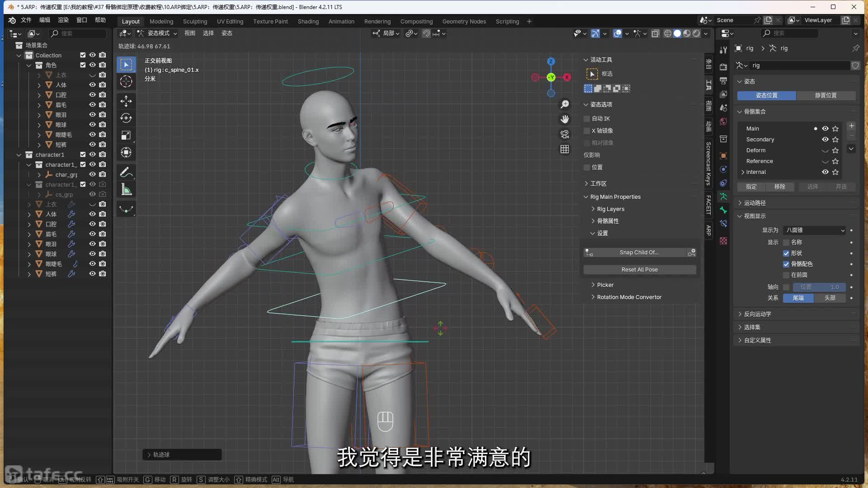Open the 编辑 menu

(x=45, y=20)
